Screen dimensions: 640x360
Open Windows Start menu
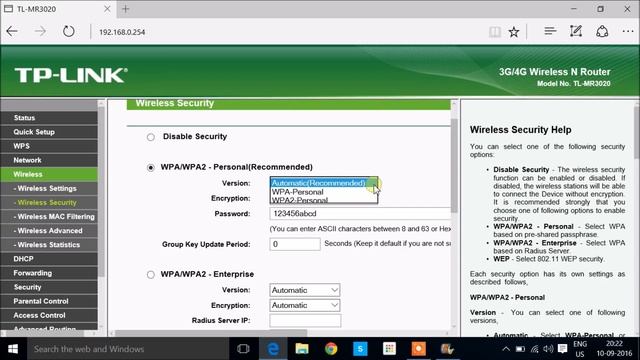pyautogui.click(x=13, y=349)
